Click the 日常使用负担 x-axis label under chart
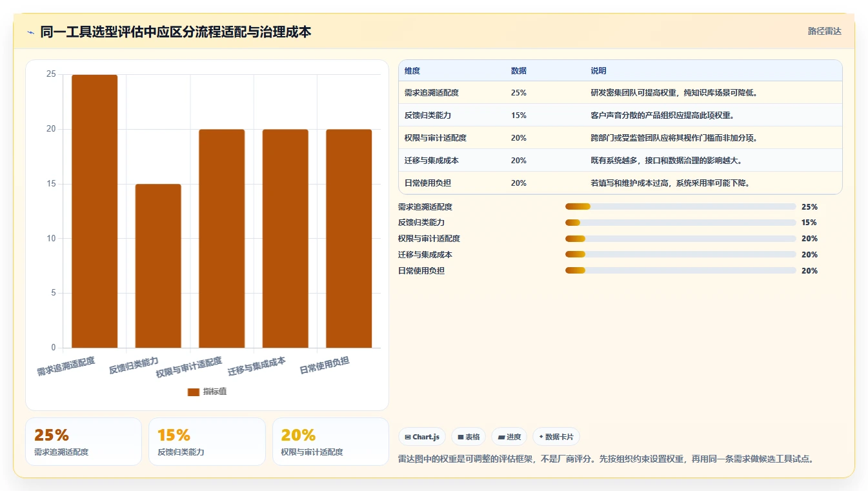The height and width of the screenshot is (491, 868). 325,366
